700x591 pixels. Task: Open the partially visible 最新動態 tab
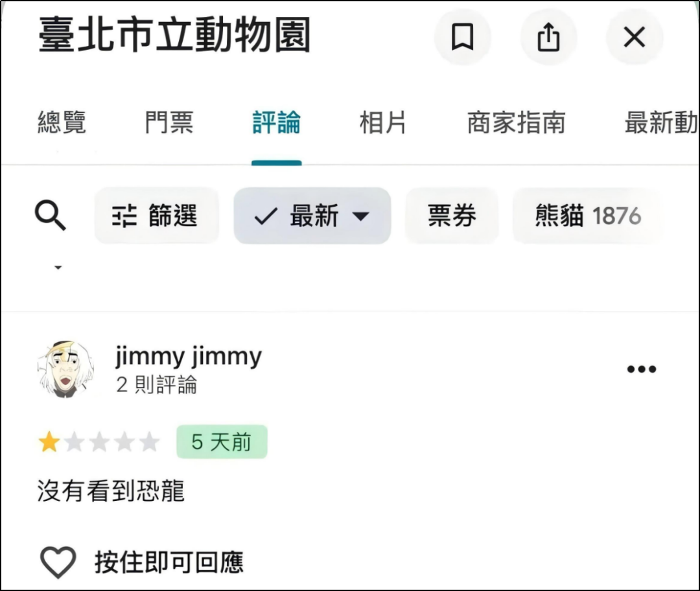(x=660, y=122)
